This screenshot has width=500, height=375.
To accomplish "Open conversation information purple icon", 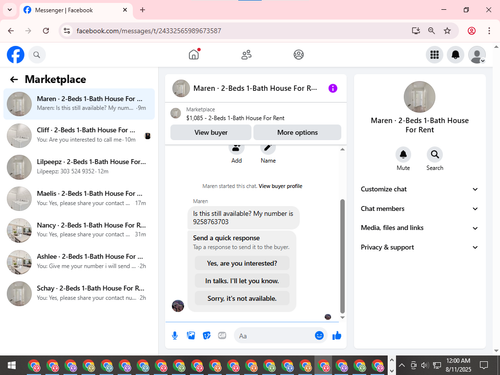I will click(x=333, y=88).
